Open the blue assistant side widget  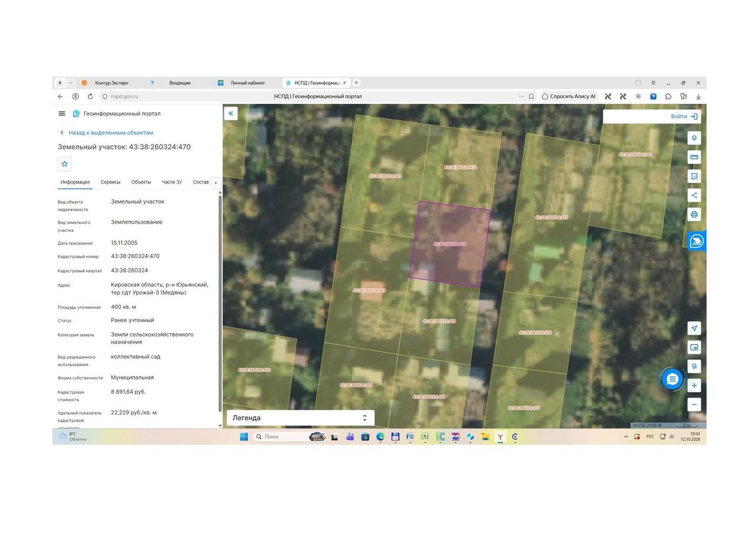[697, 241]
